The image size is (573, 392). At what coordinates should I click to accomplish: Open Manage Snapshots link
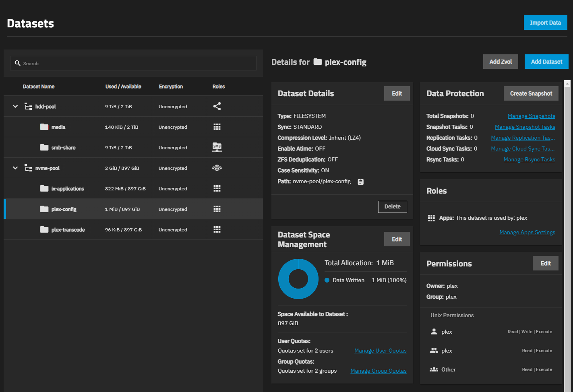531,116
